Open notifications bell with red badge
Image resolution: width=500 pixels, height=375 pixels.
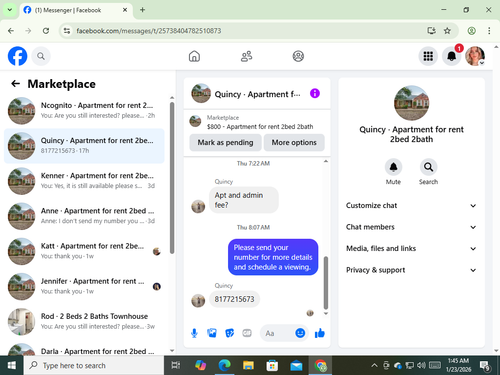(x=452, y=56)
